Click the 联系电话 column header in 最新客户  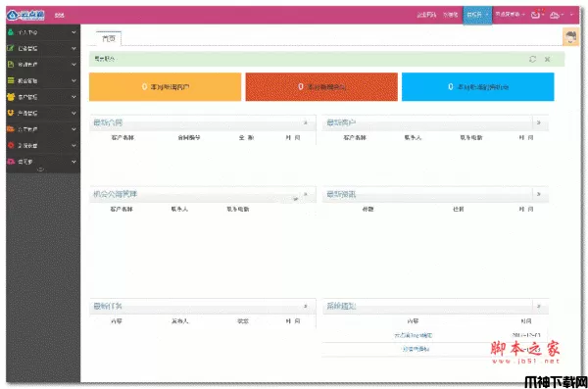click(x=471, y=138)
